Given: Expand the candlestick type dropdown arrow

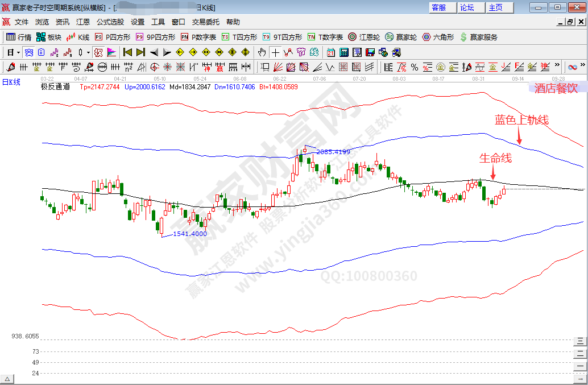Looking at the screenshot, I should point(88,52).
